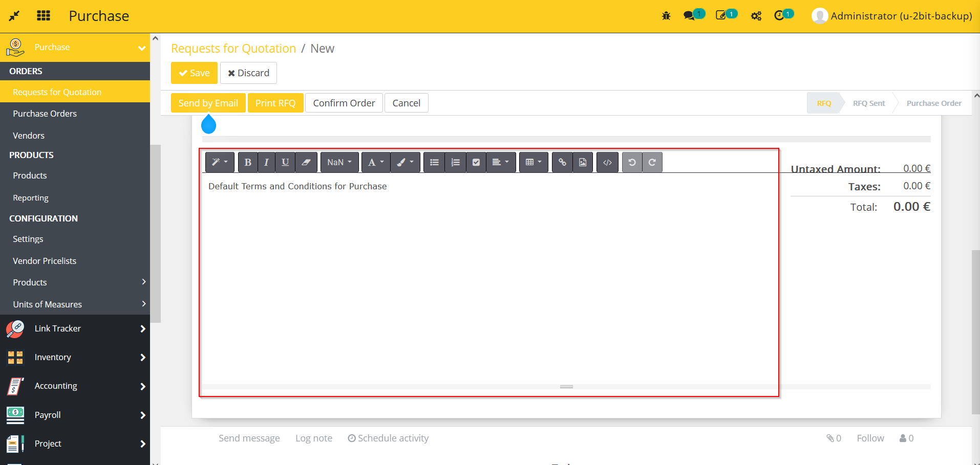Toggle bold formatting in the editor
Image resolution: width=980 pixels, height=465 pixels.
[248, 162]
